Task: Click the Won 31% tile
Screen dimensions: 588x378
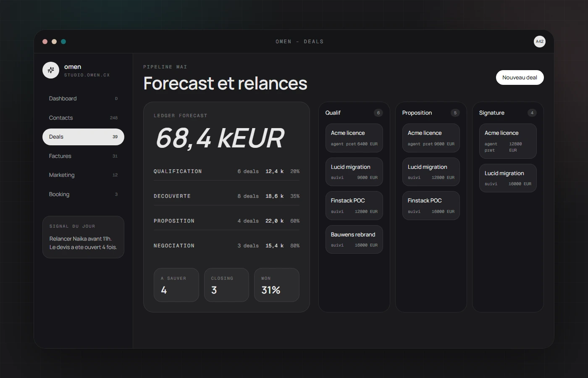Action: (277, 285)
